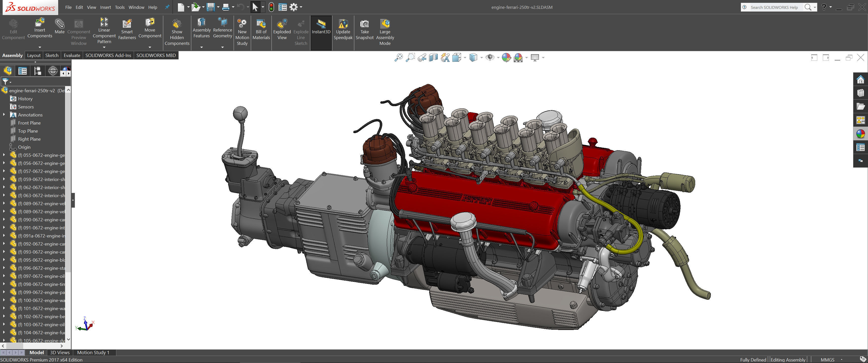
Task: Click Show Hidden Components button
Action: [x=177, y=24]
